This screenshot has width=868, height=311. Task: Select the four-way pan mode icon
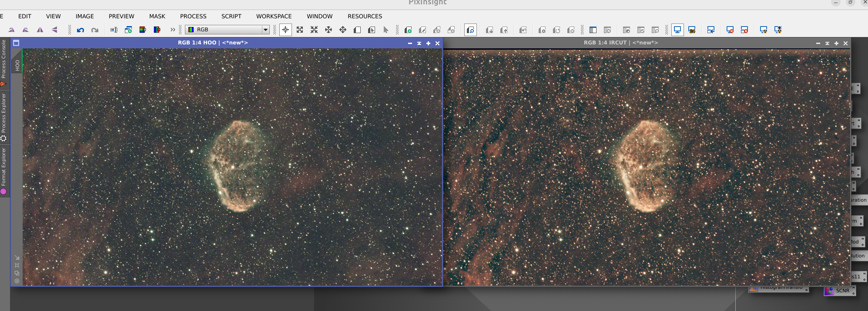pos(343,30)
